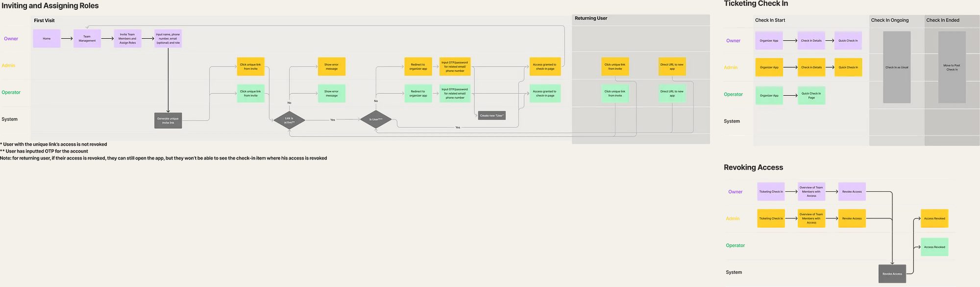Select yellow Show error message node
This screenshot has height=287, width=980.
click(331, 67)
